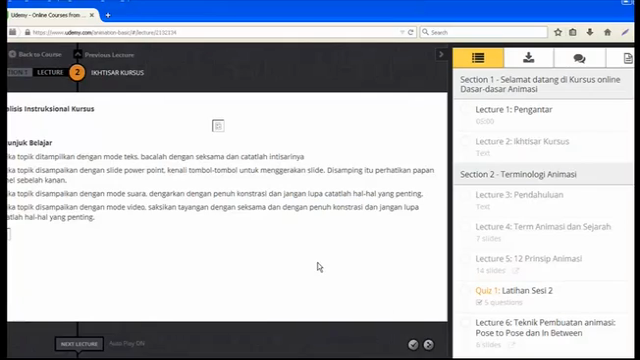Toggle completion circle for Lecture 4
Viewport: 640px width, 360px height.
click(465, 227)
